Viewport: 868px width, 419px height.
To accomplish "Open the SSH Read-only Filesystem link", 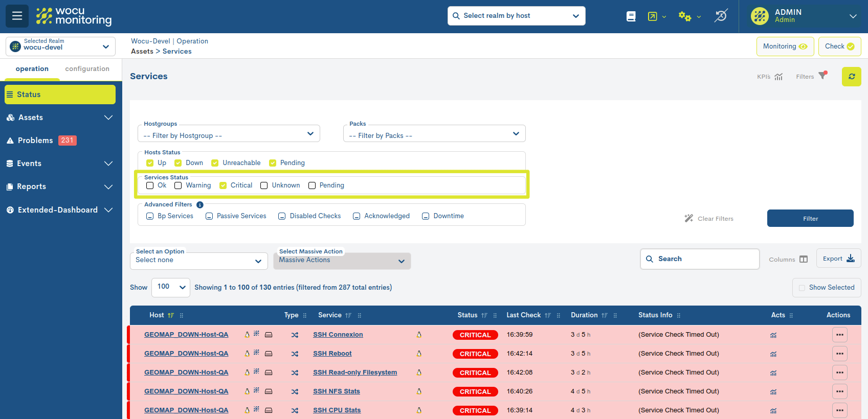I will (x=355, y=373).
